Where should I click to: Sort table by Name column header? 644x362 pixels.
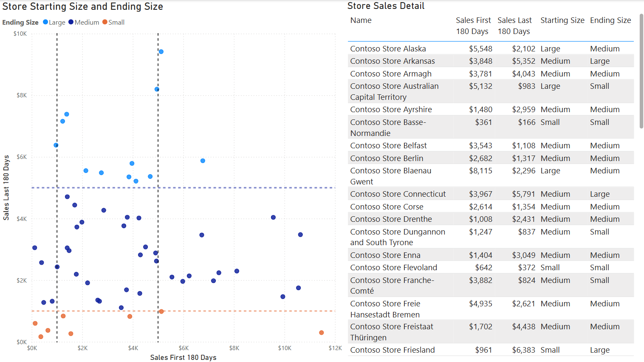click(361, 20)
